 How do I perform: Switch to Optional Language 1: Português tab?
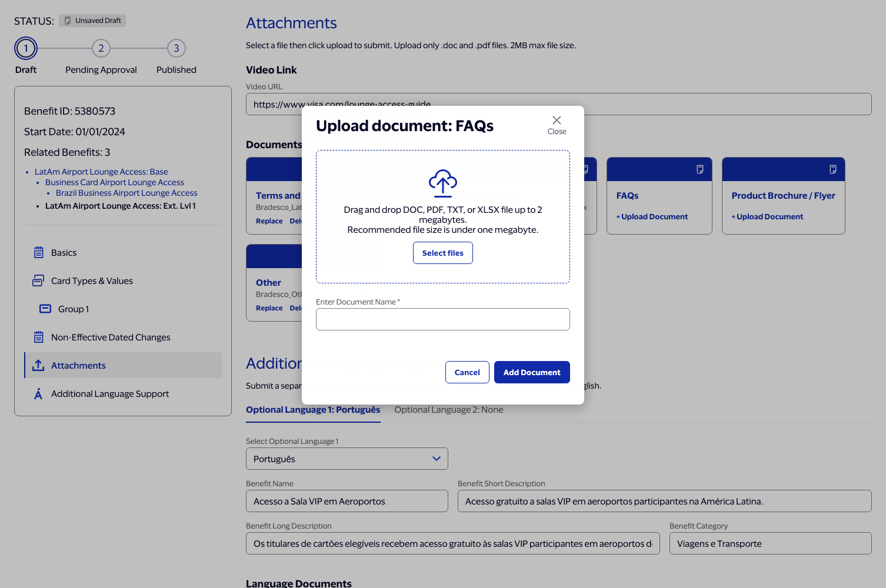[x=313, y=410]
